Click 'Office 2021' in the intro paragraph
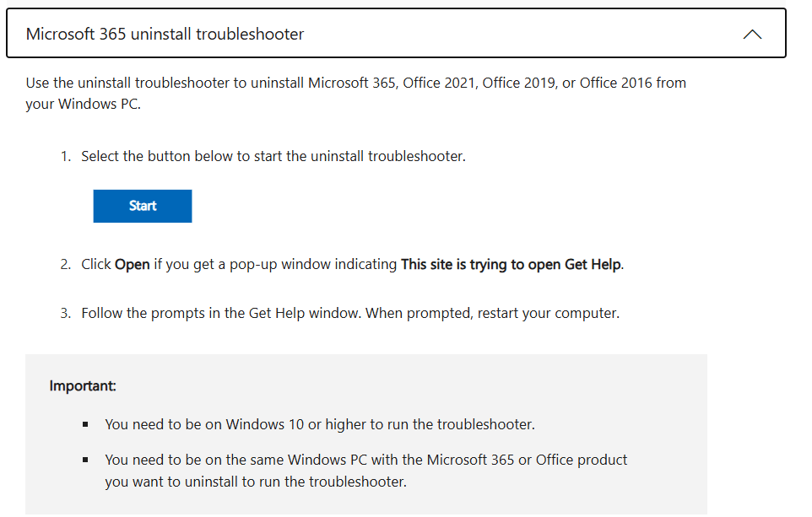The height and width of the screenshot is (517, 812). pyautogui.click(x=439, y=83)
